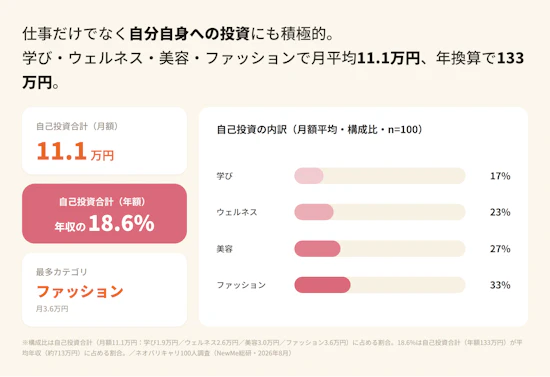Click the 23% value label

click(500, 212)
